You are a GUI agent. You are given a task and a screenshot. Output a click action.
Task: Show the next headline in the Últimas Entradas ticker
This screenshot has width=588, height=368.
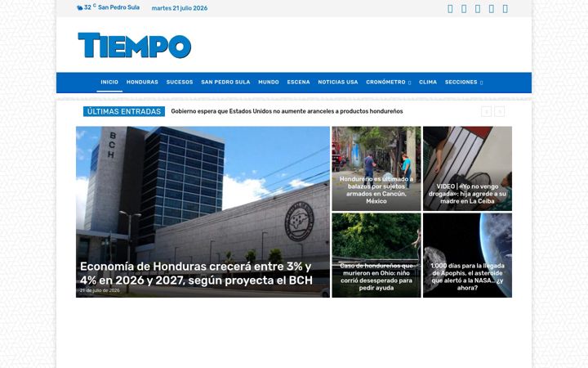pyautogui.click(x=499, y=111)
